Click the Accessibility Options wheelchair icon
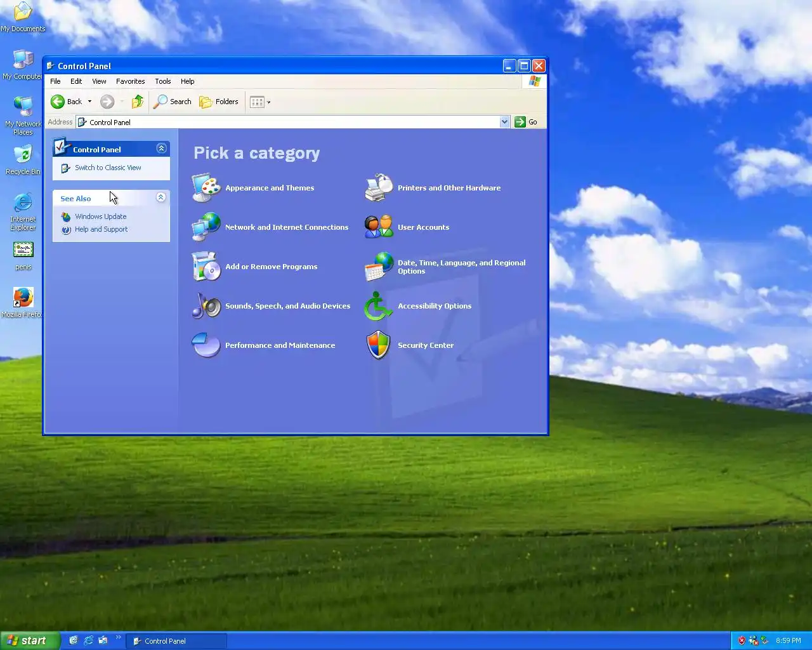Screen dimensions: 812x650 tap(379, 306)
